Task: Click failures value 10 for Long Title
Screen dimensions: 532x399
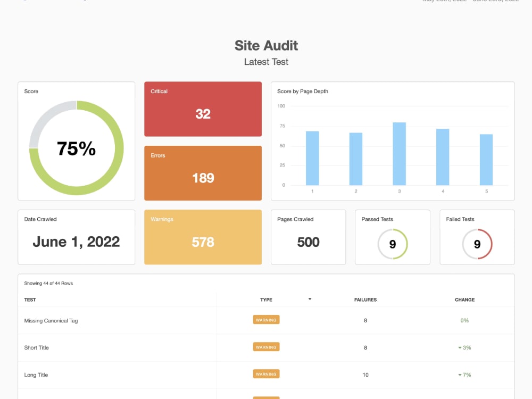Action: click(365, 375)
